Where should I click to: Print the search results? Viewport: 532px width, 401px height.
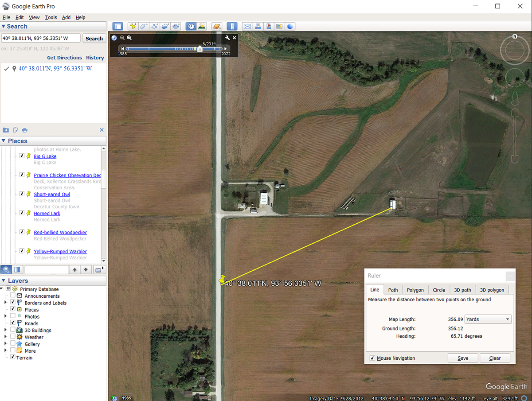(25, 130)
